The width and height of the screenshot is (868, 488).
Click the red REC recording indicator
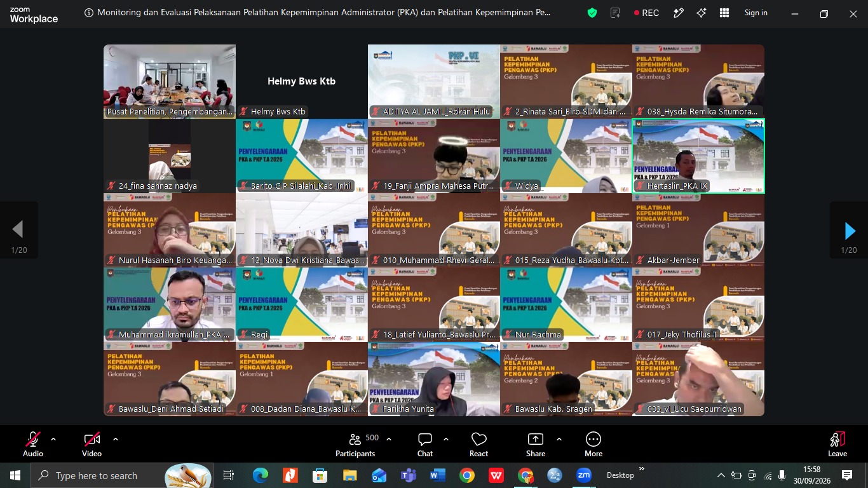[646, 13]
